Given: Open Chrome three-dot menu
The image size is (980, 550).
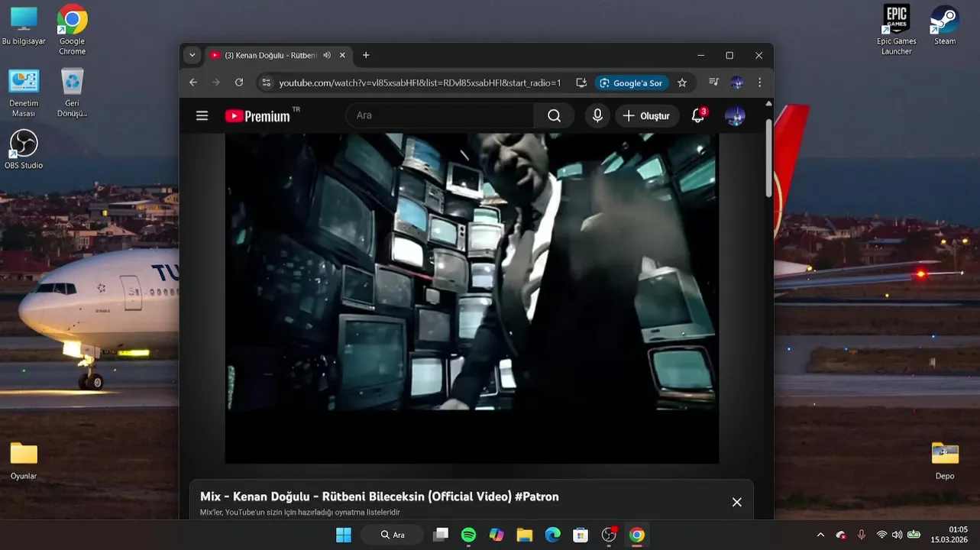Looking at the screenshot, I should [x=759, y=82].
